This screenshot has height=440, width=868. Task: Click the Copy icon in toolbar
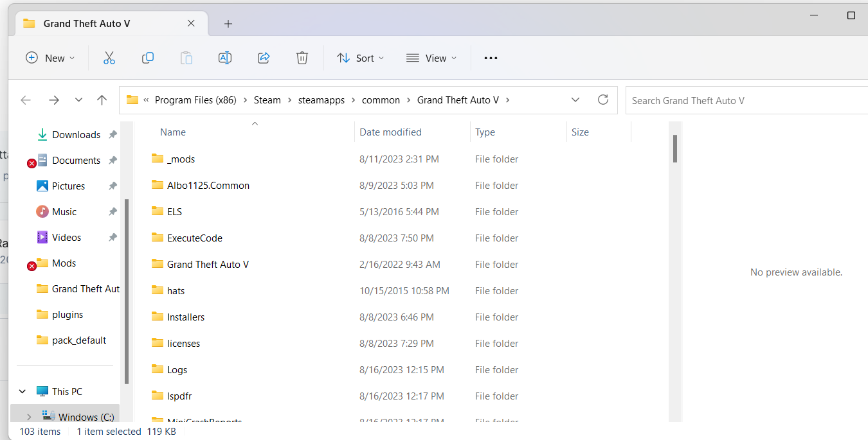148,58
